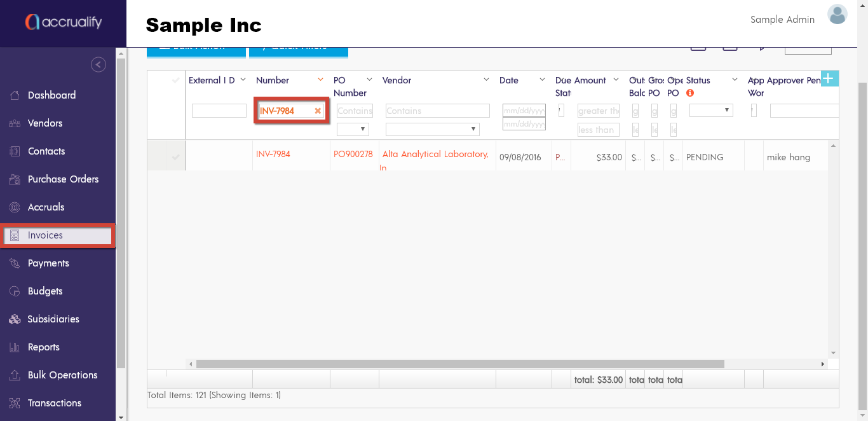Open the Status filter dropdown
This screenshot has width=868, height=421.
(x=711, y=111)
